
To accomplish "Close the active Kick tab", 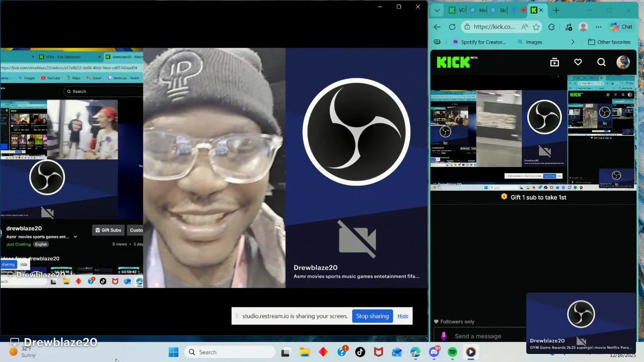I will (541, 10).
